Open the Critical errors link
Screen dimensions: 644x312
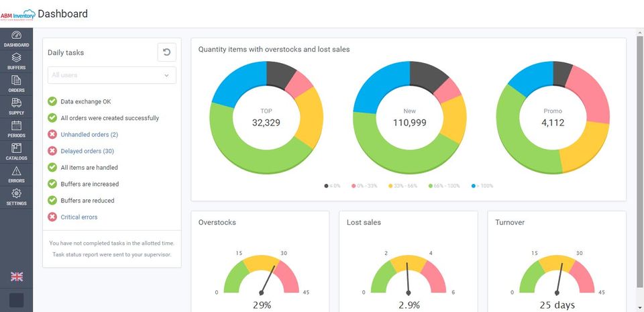pyautogui.click(x=79, y=217)
